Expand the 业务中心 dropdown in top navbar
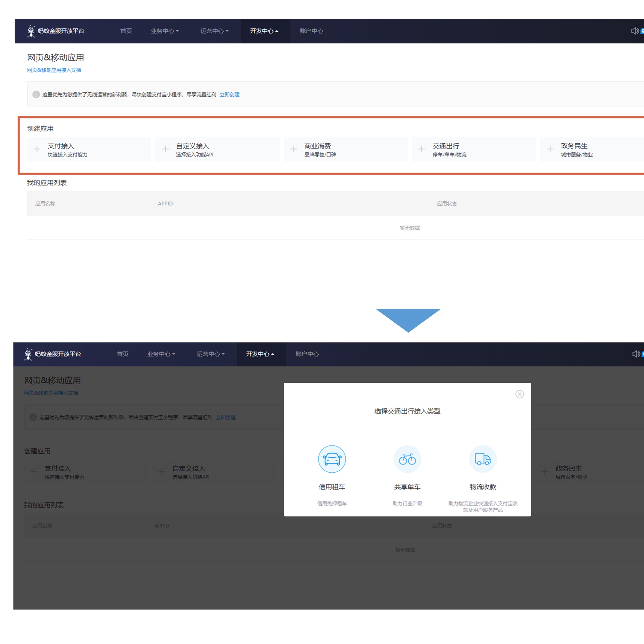644x644 pixels. [x=165, y=31]
